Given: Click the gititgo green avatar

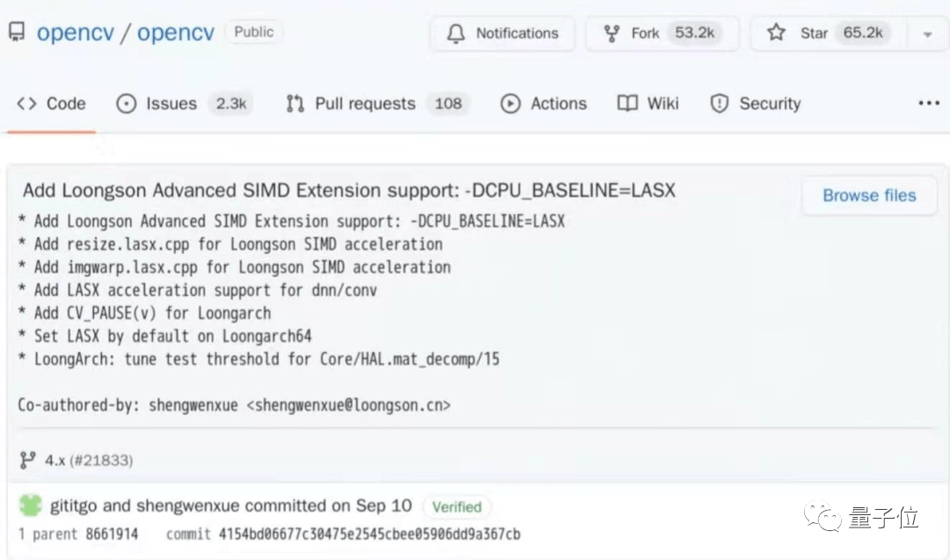Looking at the screenshot, I should pyautogui.click(x=30, y=505).
